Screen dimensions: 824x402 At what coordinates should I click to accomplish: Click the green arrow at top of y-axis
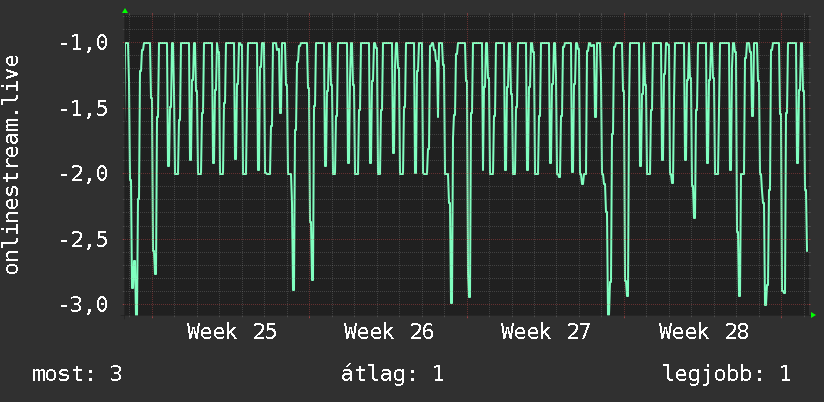click(125, 11)
